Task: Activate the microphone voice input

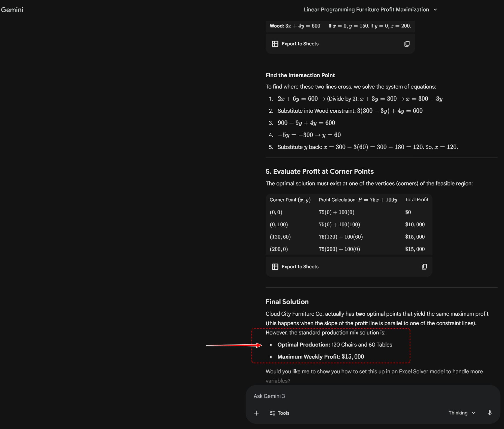Action: coord(489,413)
